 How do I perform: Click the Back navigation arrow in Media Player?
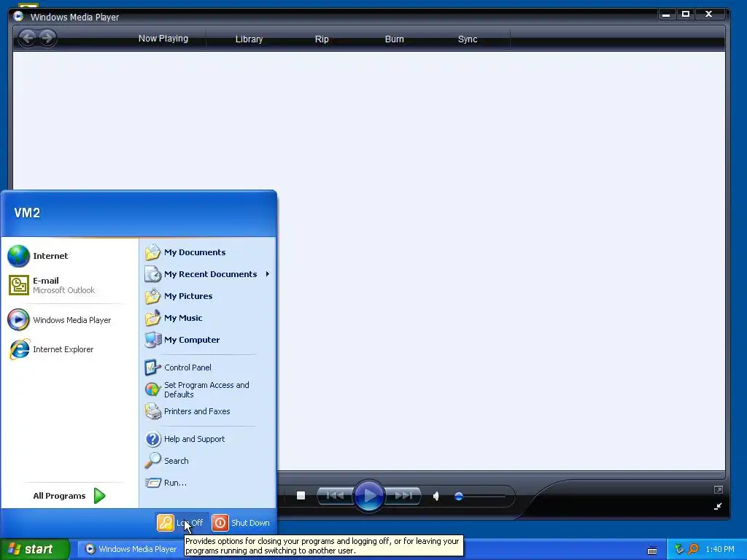(x=28, y=38)
